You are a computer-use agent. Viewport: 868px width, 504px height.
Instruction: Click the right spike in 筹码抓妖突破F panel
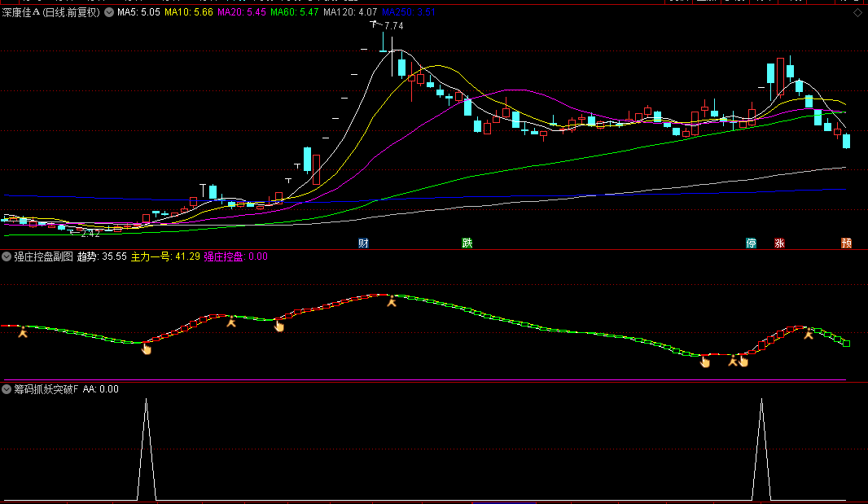761,449
